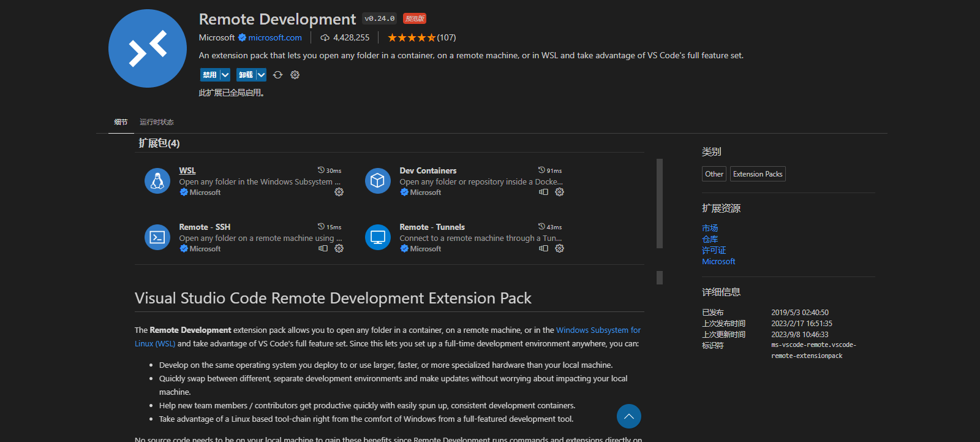Screen dimensions: 980x442
Task: Click the Remote - SSH 15ms activation time
Action: tap(330, 227)
